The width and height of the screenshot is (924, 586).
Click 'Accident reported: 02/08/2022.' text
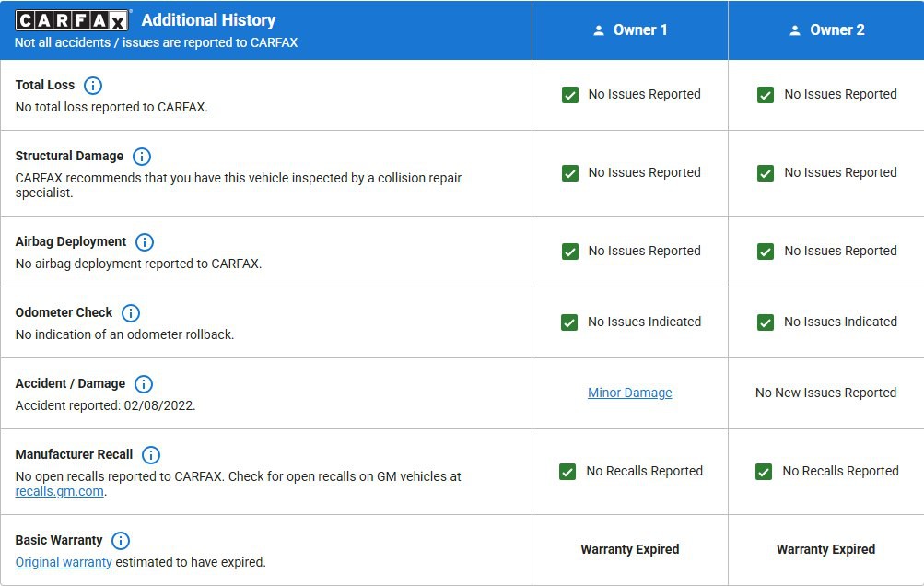(106, 405)
